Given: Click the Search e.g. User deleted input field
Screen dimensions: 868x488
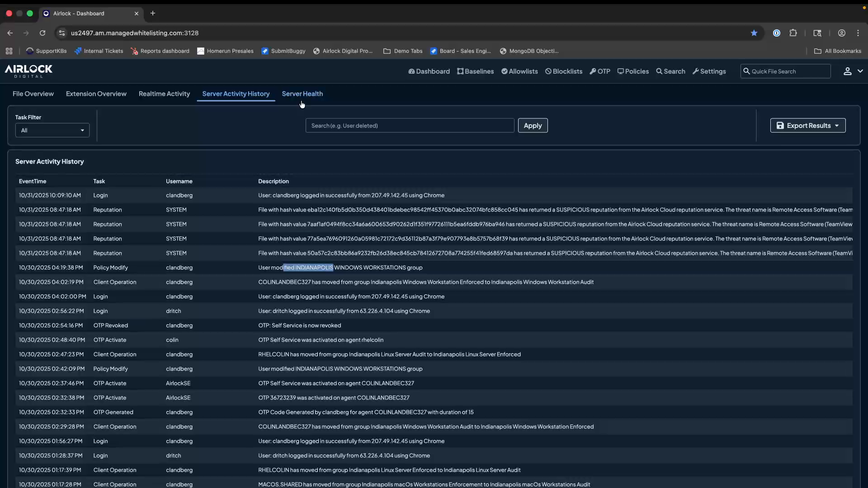Looking at the screenshot, I should [x=409, y=126].
